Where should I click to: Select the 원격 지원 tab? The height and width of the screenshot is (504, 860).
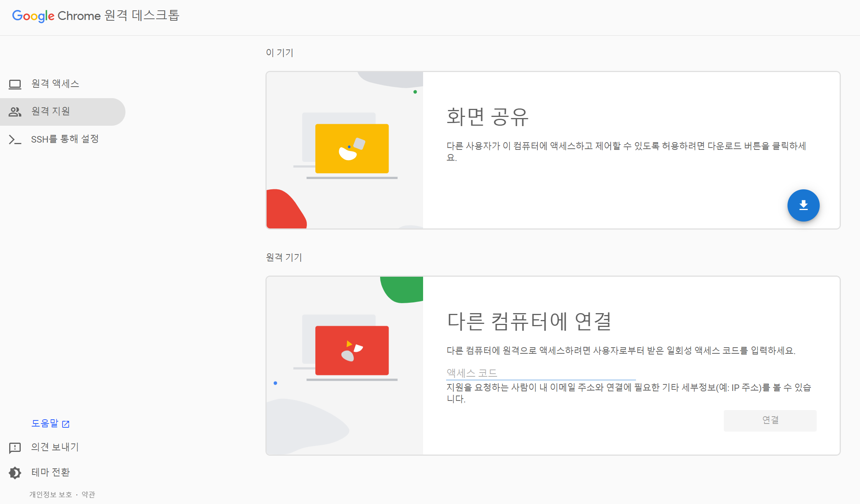51,112
